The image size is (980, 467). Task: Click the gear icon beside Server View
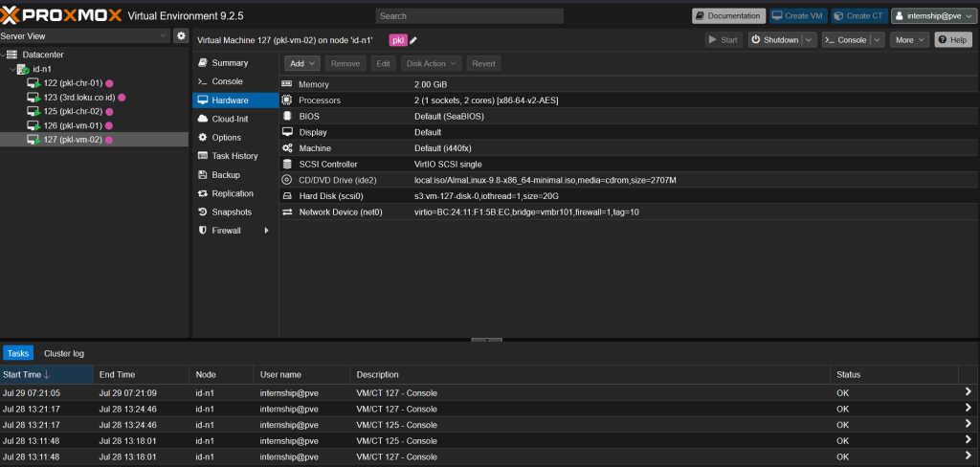(181, 36)
